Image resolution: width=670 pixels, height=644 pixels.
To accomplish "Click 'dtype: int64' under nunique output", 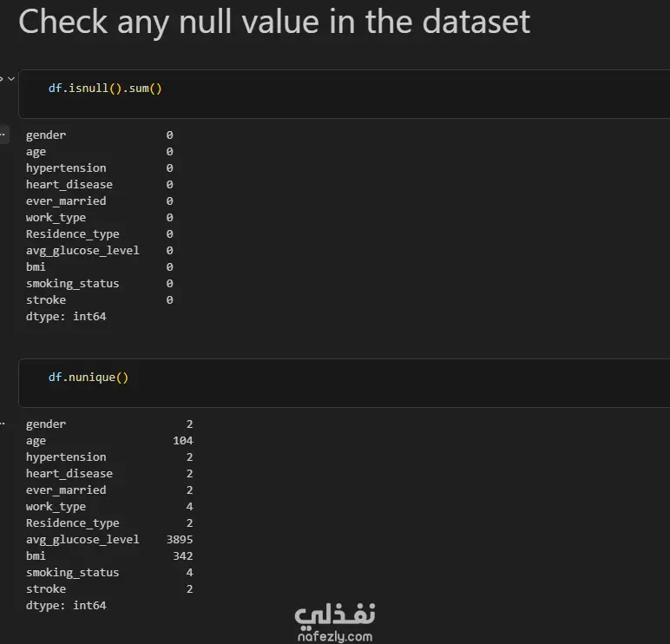I will pos(66,605).
